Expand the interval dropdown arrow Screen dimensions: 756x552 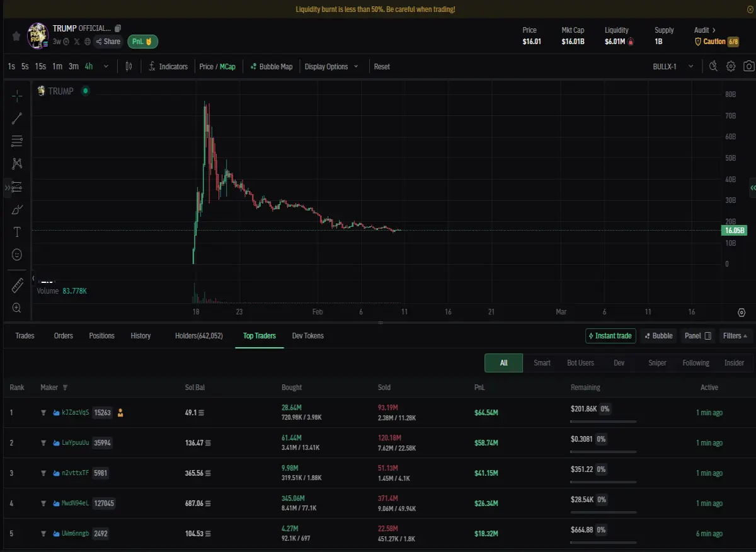(x=106, y=66)
